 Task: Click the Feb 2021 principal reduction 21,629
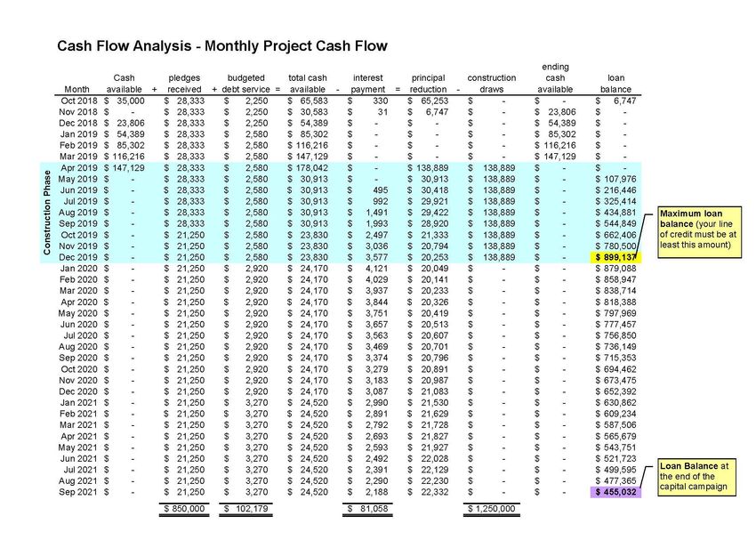tap(434, 414)
